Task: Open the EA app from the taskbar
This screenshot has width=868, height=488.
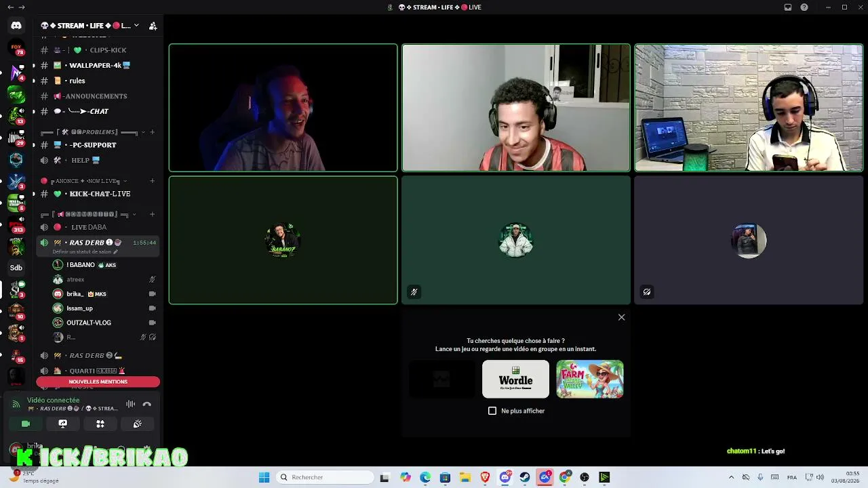Action: pos(545,477)
